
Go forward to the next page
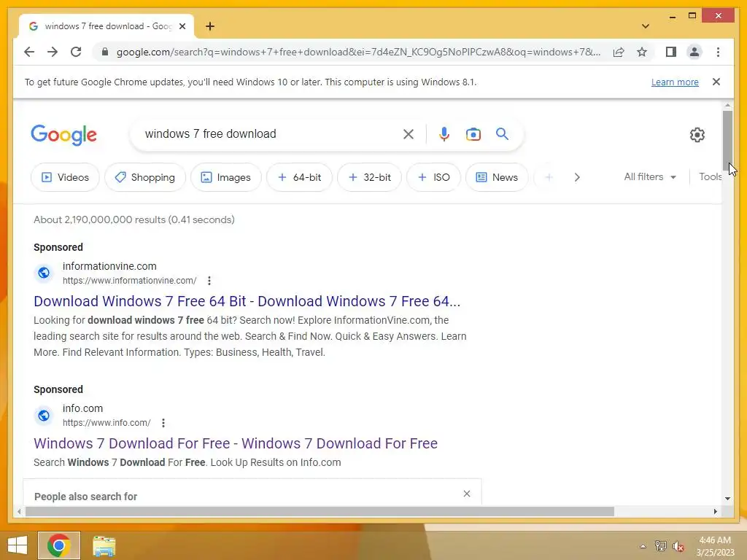pyautogui.click(x=53, y=52)
